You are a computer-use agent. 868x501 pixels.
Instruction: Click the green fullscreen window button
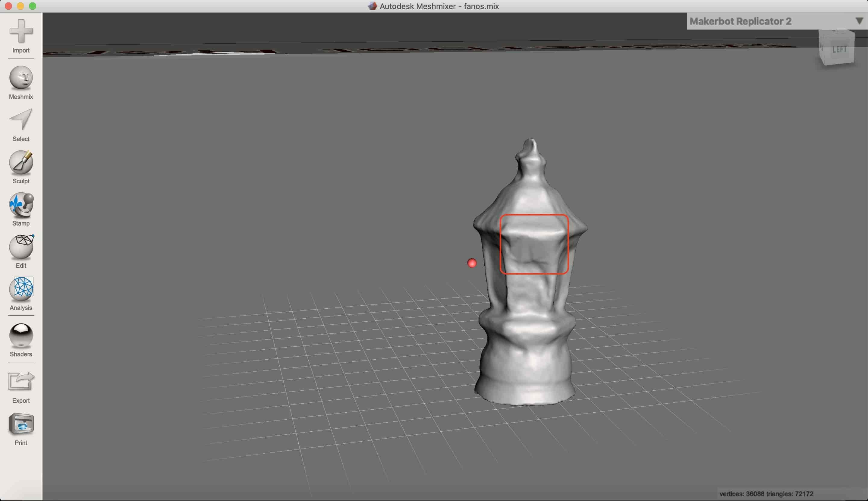click(x=33, y=6)
